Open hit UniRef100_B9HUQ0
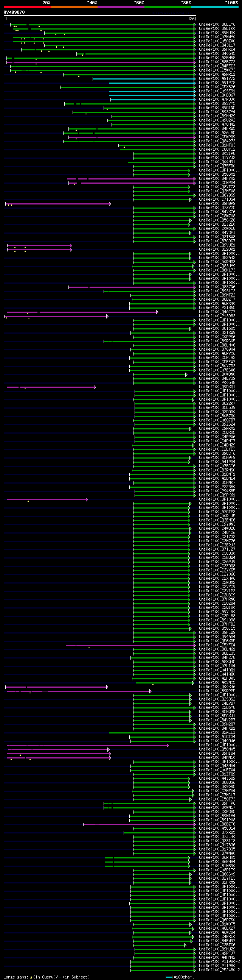The width and height of the screenshot is (242, 980). coord(217,33)
